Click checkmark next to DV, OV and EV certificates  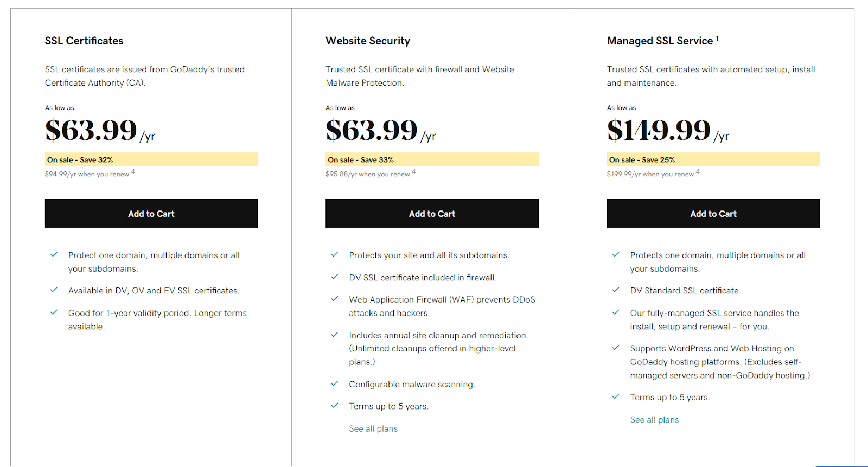click(54, 290)
